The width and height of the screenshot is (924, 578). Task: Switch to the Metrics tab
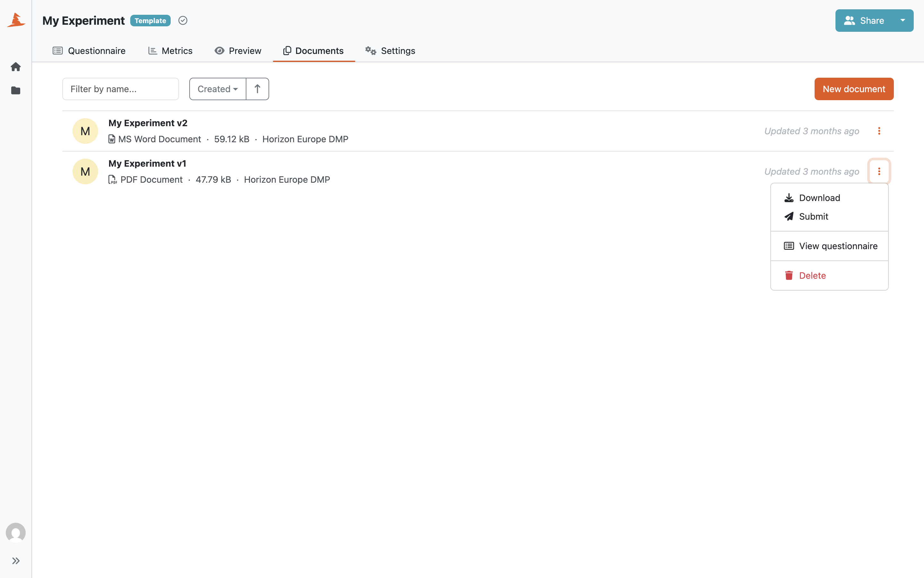[170, 51]
